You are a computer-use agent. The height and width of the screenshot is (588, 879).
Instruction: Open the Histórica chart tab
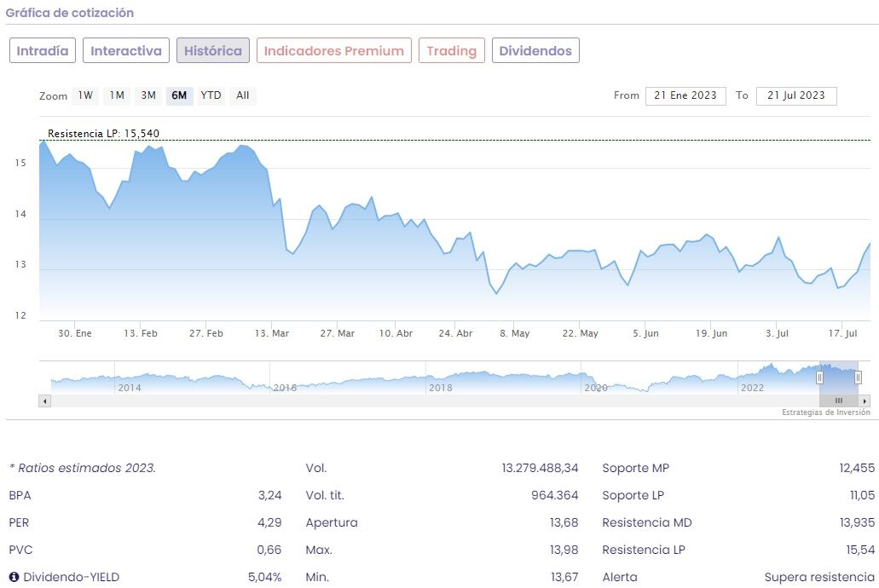coord(213,50)
